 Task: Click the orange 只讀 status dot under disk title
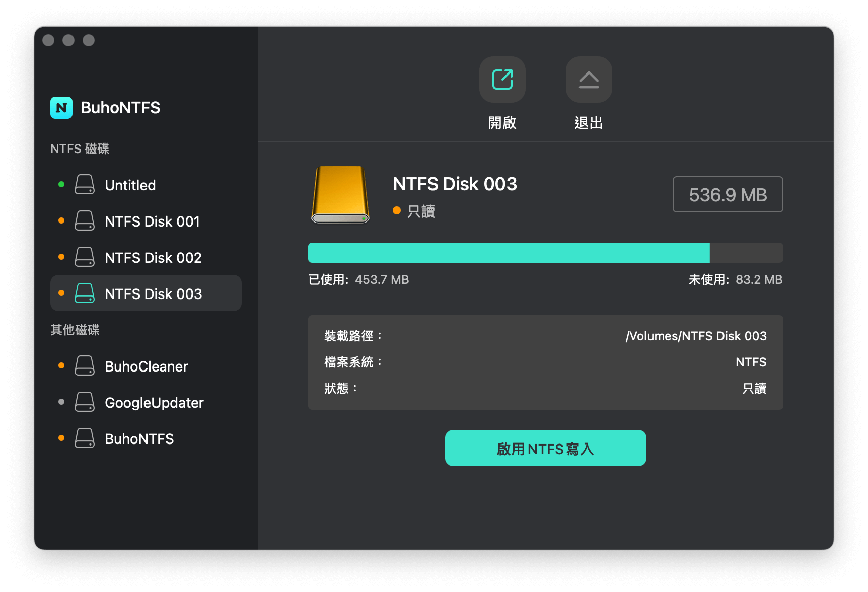397,210
